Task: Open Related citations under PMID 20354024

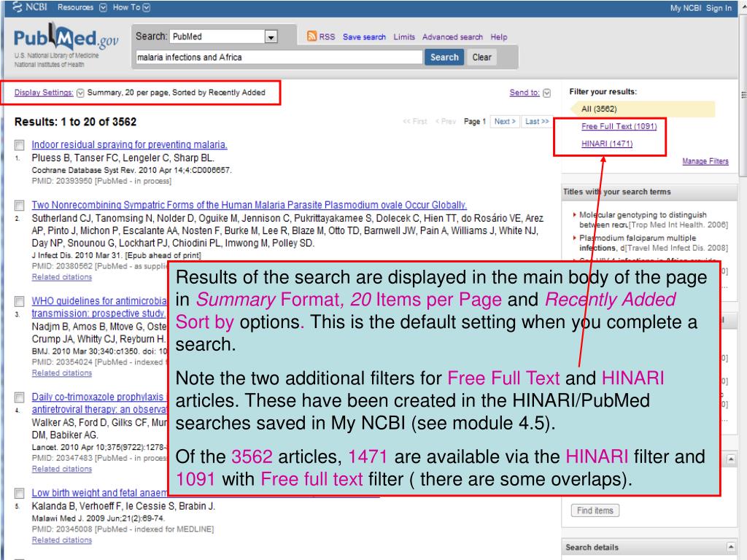Action: 62,373
